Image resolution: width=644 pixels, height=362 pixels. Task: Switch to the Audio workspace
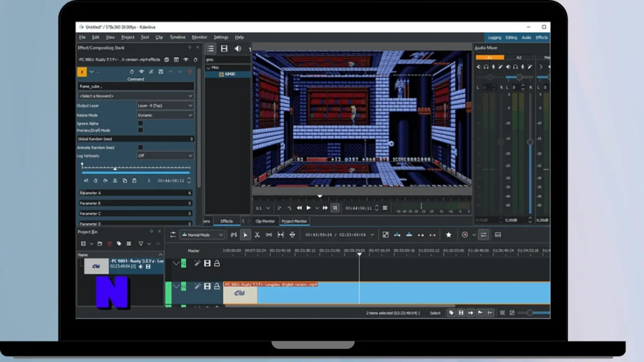(526, 38)
